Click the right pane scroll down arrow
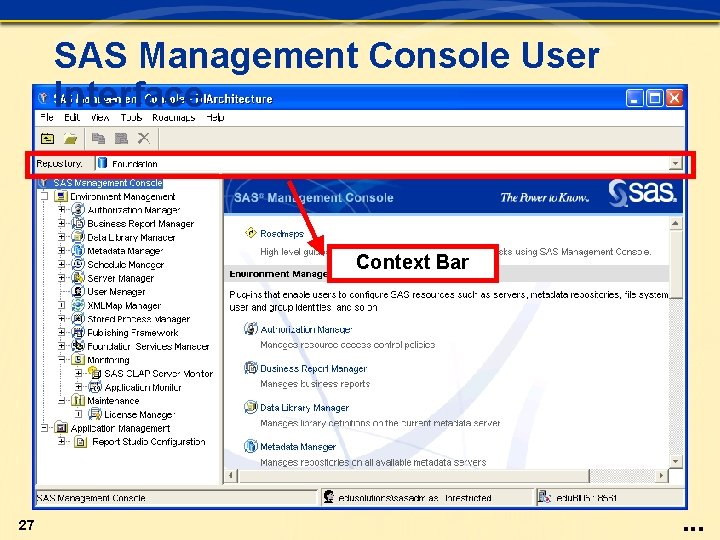This screenshot has height=540, width=720. pyautogui.click(x=675, y=461)
